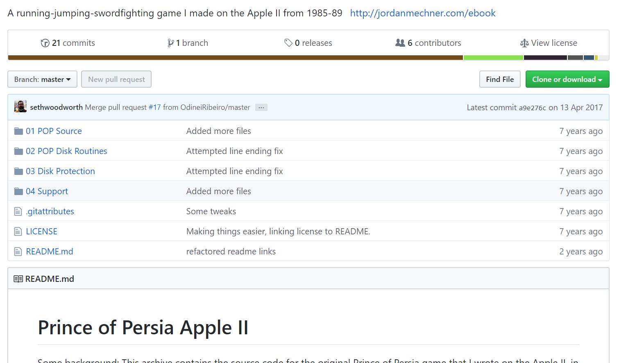Click 'Added more files' for 01 POP Source
The width and height of the screenshot is (644, 363).
click(x=219, y=131)
